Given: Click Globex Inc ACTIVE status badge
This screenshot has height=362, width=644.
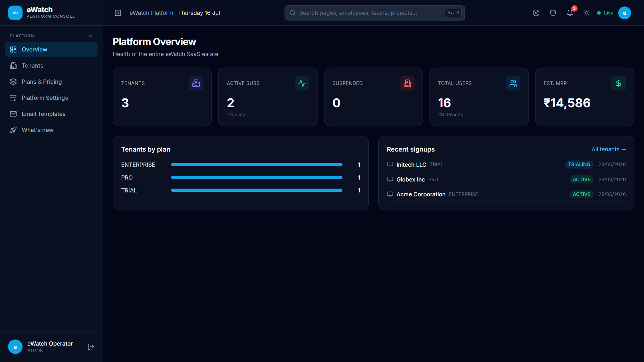Looking at the screenshot, I should [582, 180].
